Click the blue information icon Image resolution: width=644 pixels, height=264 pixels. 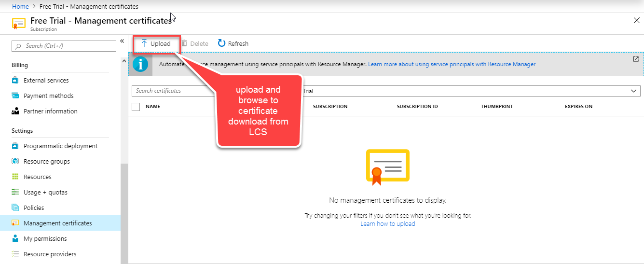tap(140, 64)
